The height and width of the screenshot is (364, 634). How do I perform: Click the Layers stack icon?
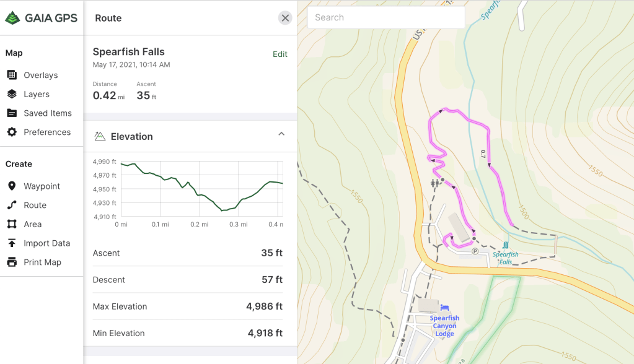[x=12, y=94]
